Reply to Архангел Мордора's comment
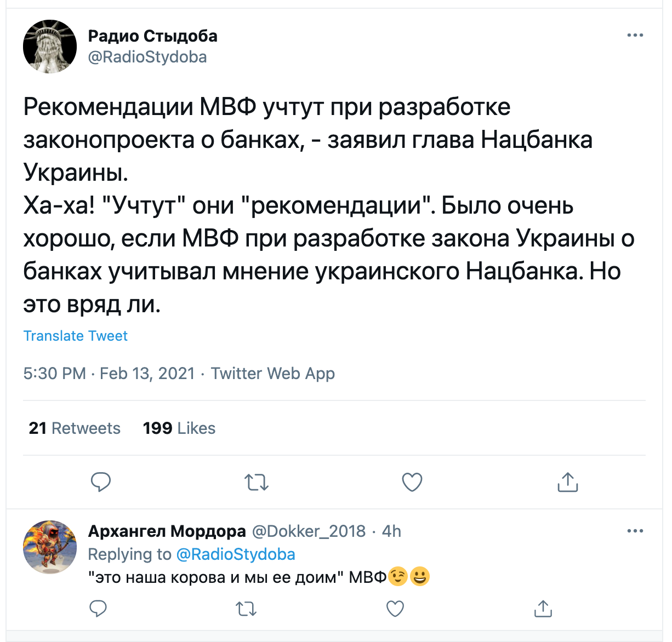This screenshot has height=642, width=672. [98, 609]
